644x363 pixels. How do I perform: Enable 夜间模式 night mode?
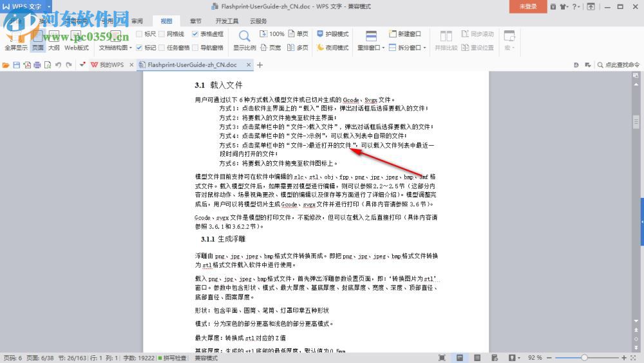333,48
